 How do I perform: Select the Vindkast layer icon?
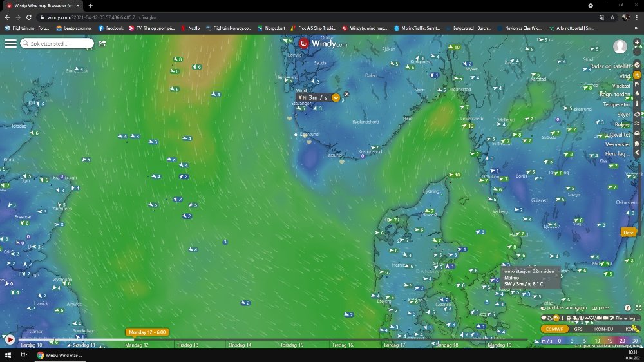(637, 85)
